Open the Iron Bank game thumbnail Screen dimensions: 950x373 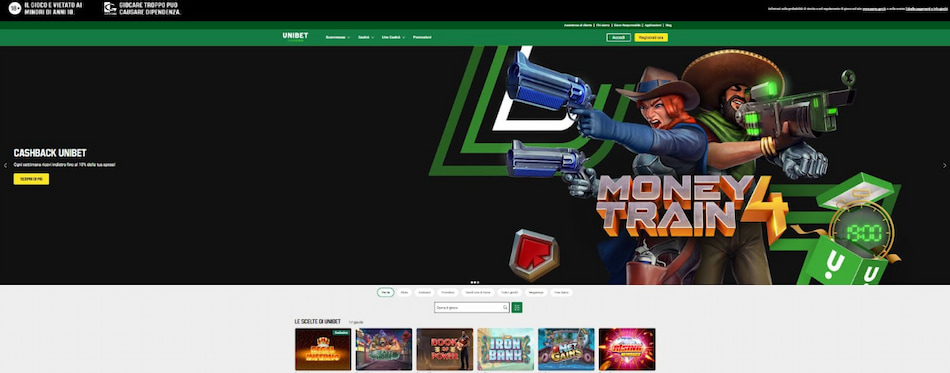(x=505, y=349)
